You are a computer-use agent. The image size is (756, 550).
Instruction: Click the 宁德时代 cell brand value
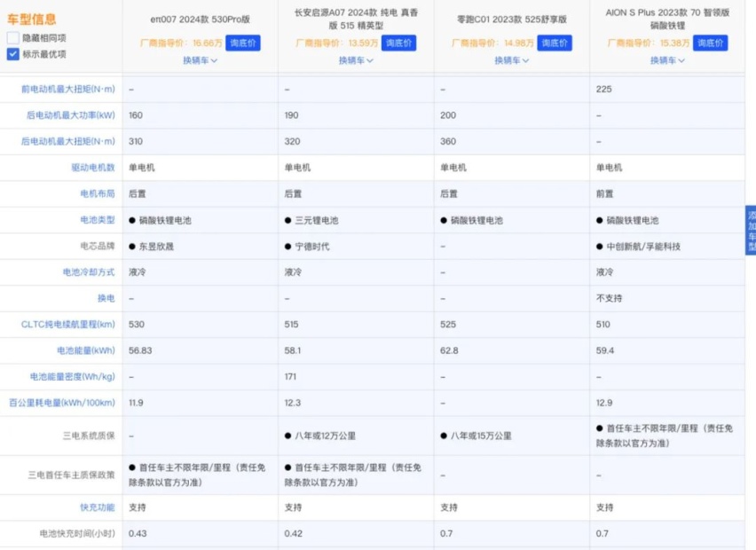(x=307, y=247)
